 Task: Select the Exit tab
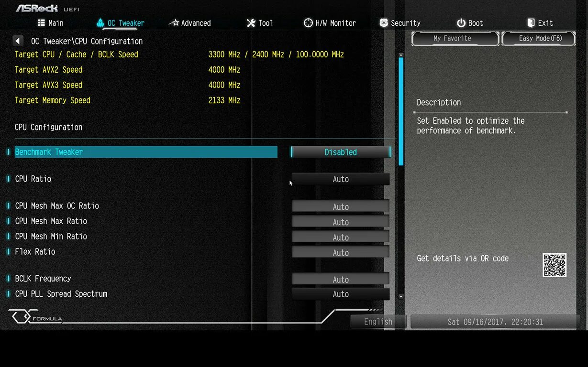(x=540, y=23)
